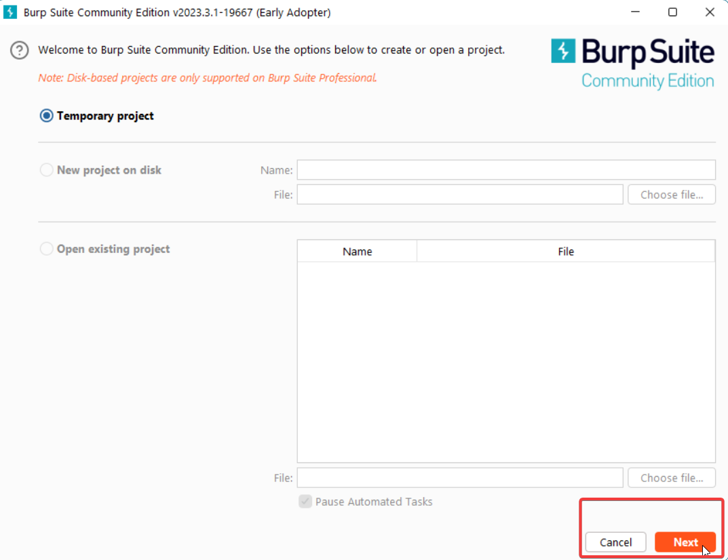This screenshot has height=560, width=728.
Task: Select the Open existing project radio button
Action: click(47, 249)
